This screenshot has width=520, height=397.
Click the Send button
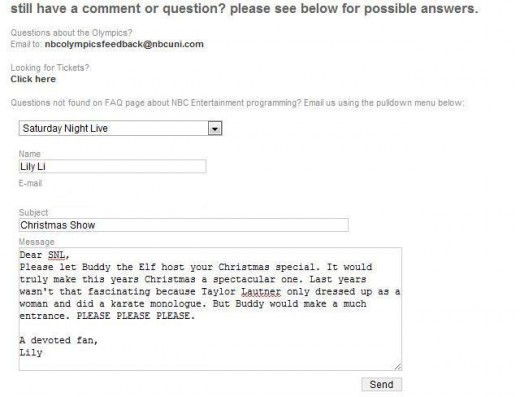[x=382, y=384]
